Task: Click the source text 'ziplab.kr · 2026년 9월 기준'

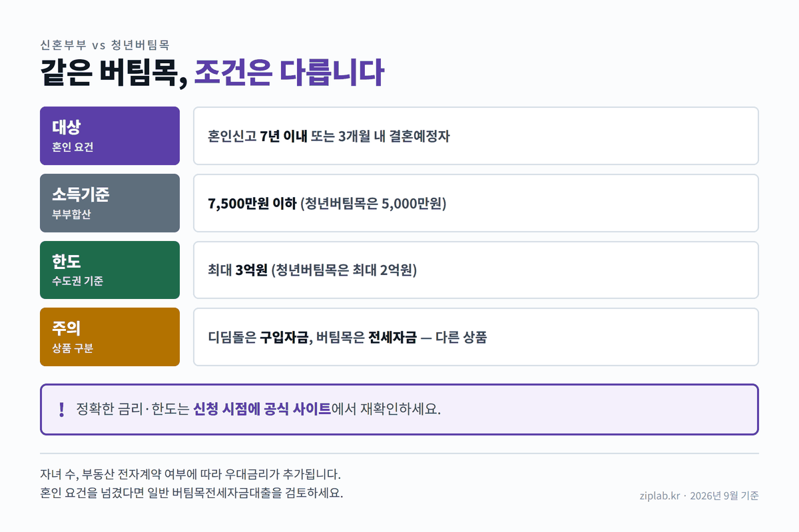Action: click(x=698, y=495)
